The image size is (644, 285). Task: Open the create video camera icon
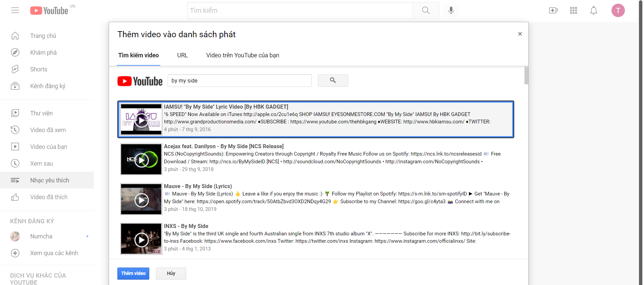(553, 10)
